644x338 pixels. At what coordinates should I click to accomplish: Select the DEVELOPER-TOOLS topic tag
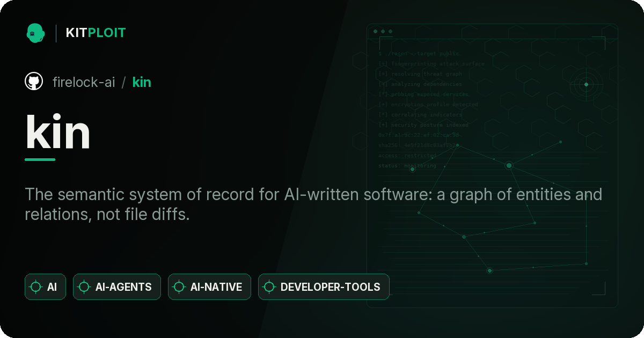click(x=324, y=287)
